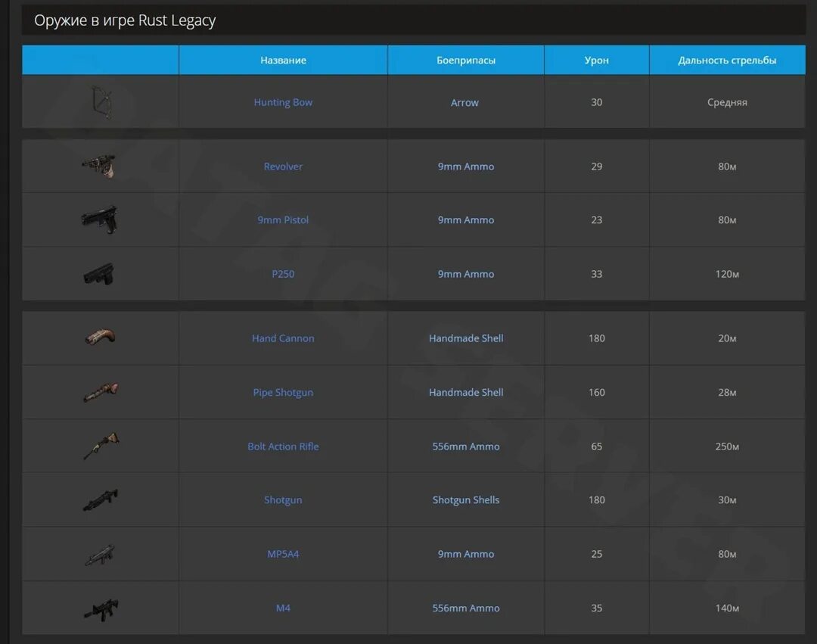The height and width of the screenshot is (644, 817).
Task: Click damage value 23 for 9mm Pistol
Action: click(597, 220)
